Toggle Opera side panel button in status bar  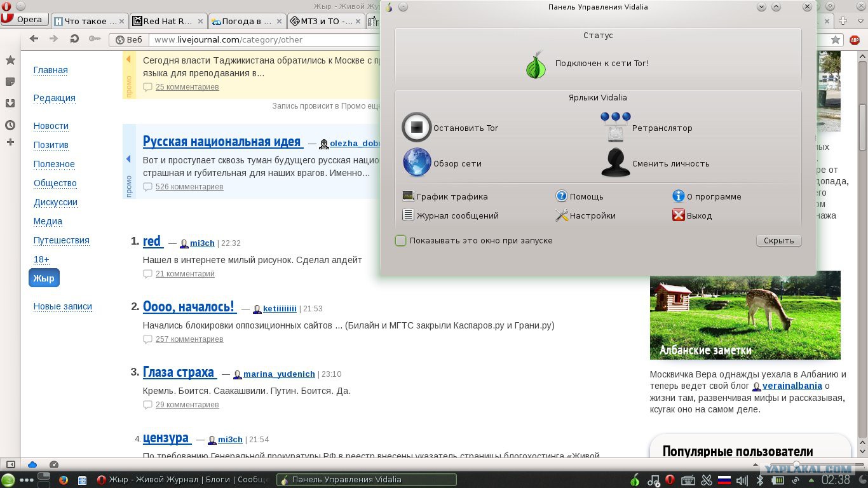(x=10, y=464)
